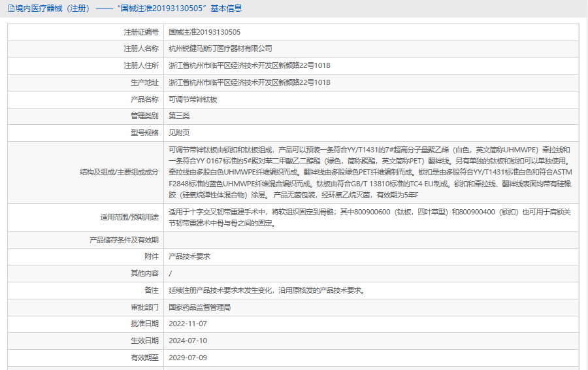The height and width of the screenshot is (370, 588).
Task: Select approval date 2022-11-07
Action: point(188,324)
